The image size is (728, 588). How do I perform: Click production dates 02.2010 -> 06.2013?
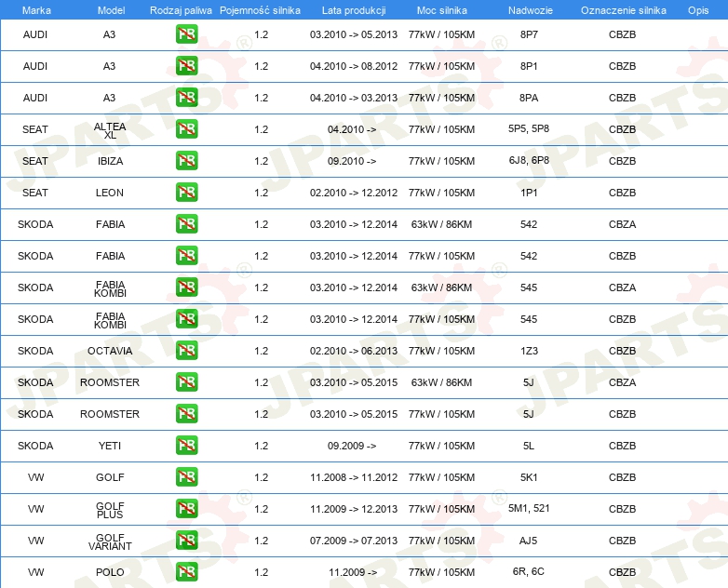tap(354, 351)
